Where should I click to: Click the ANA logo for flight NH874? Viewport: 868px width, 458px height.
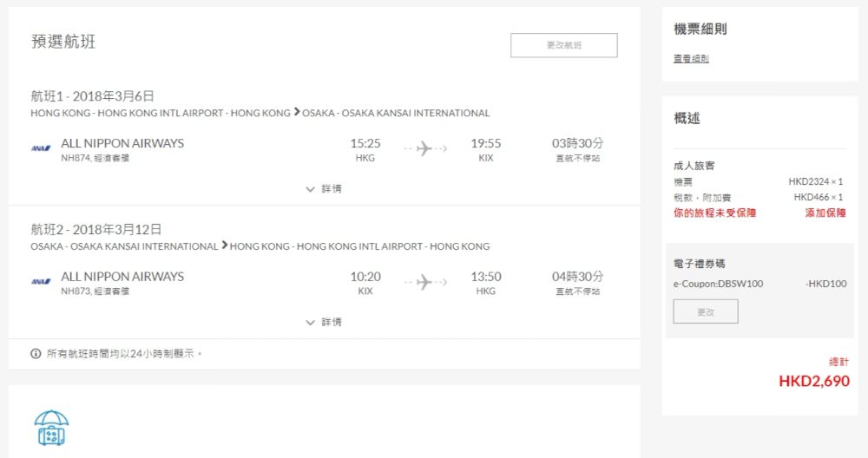pyautogui.click(x=41, y=148)
